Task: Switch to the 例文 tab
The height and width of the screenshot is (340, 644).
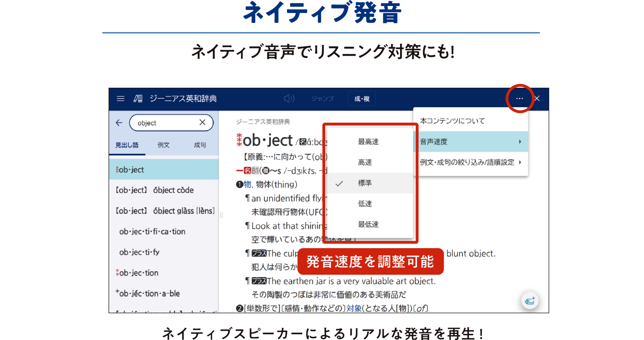Action: [163, 145]
